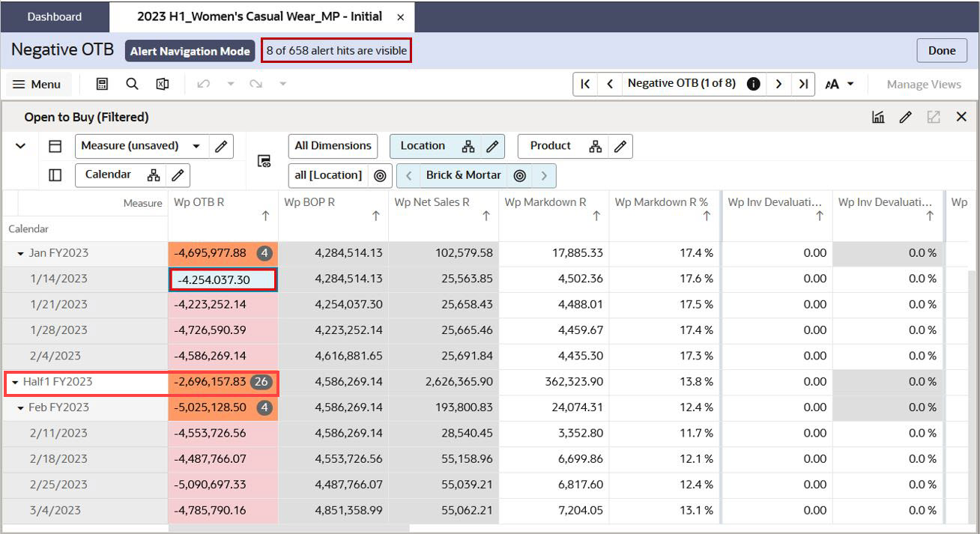
Task: Click the alert info icon beside Negative OTB
Action: click(x=754, y=84)
